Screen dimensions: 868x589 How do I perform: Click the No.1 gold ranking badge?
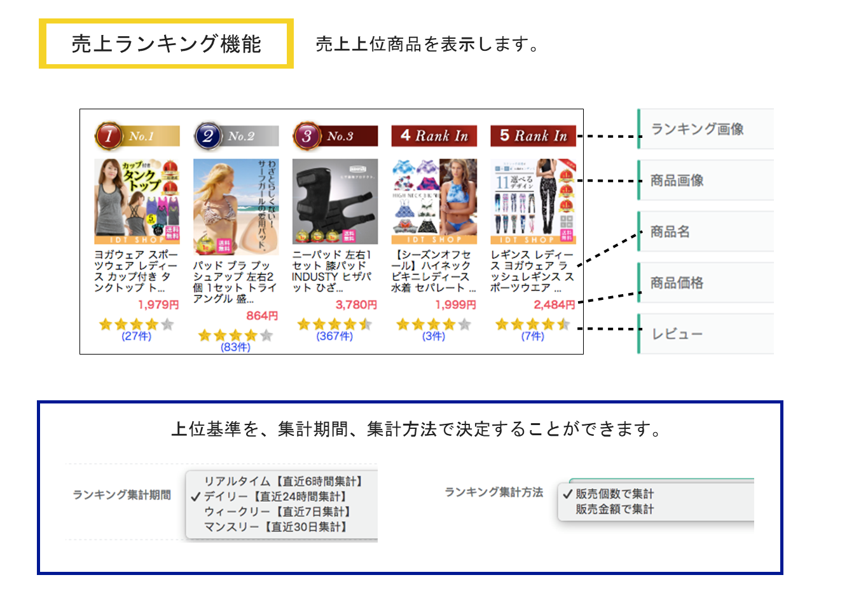pyautogui.click(x=137, y=136)
